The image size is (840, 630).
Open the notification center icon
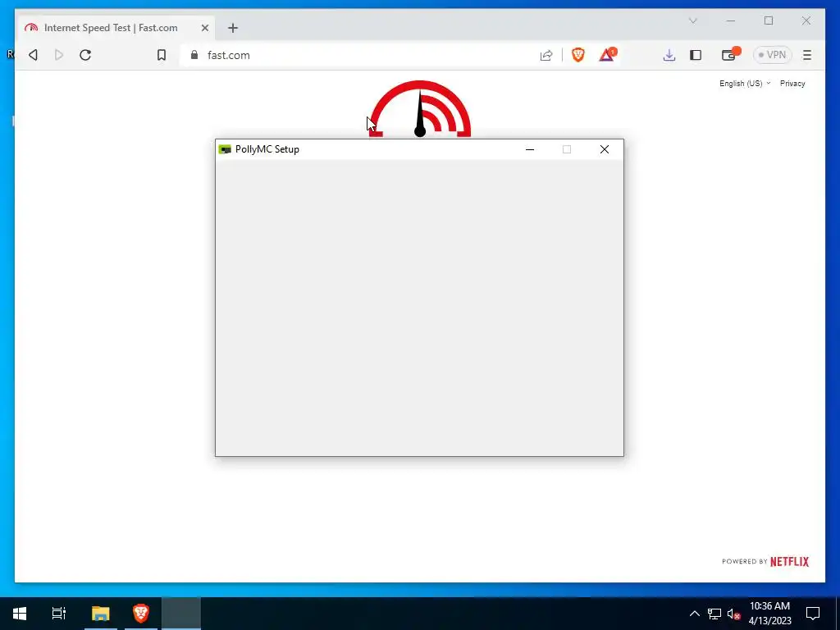coord(813,614)
